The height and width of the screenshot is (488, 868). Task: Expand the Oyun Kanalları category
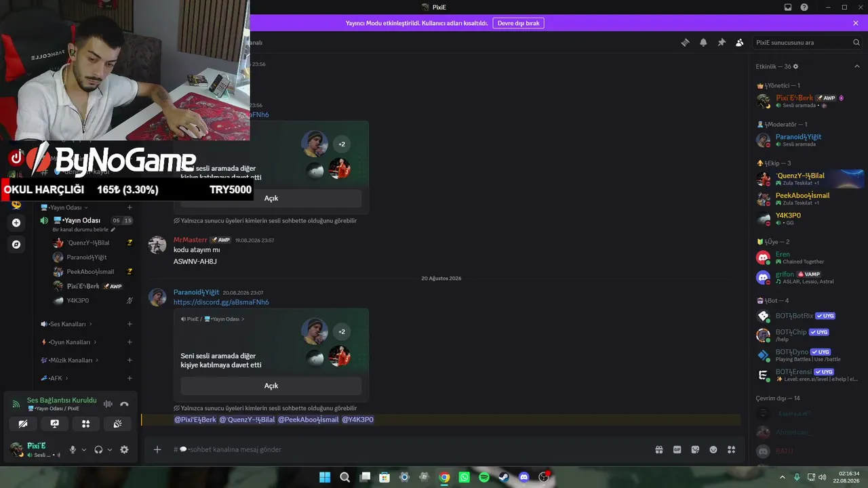(x=68, y=342)
